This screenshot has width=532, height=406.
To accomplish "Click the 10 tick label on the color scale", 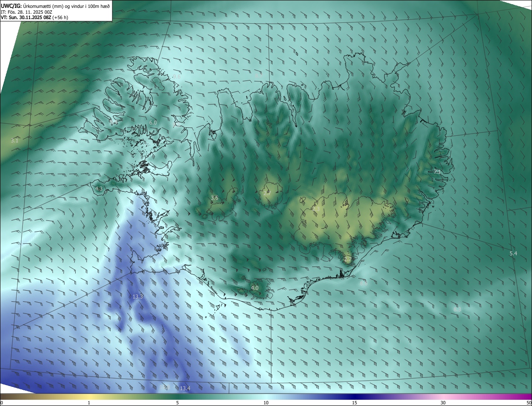I will coord(266,403).
